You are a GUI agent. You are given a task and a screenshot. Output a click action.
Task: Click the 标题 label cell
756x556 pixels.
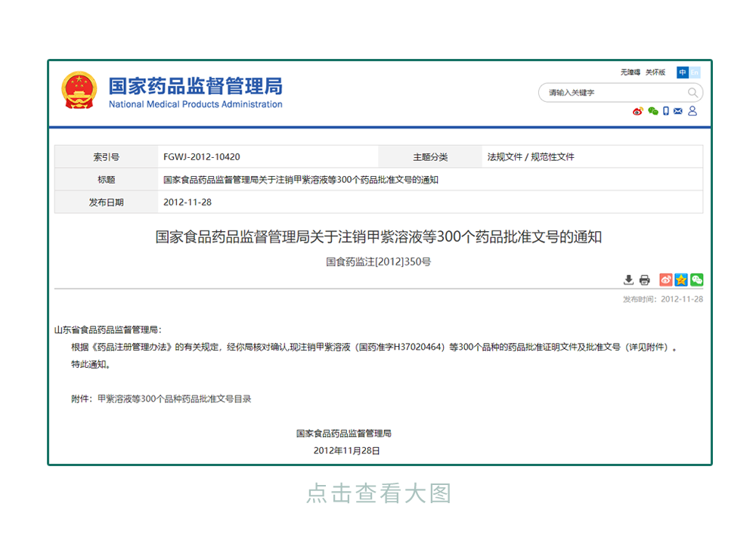106,180
